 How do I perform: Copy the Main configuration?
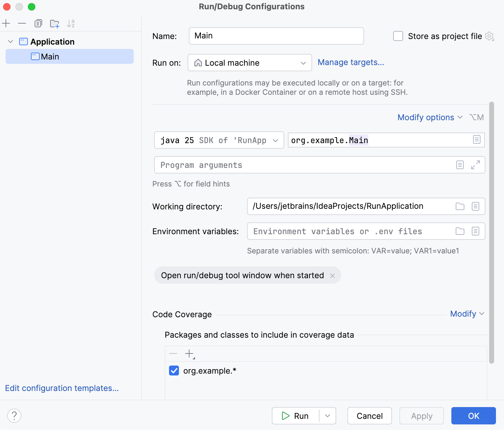pyautogui.click(x=38, y=23)
